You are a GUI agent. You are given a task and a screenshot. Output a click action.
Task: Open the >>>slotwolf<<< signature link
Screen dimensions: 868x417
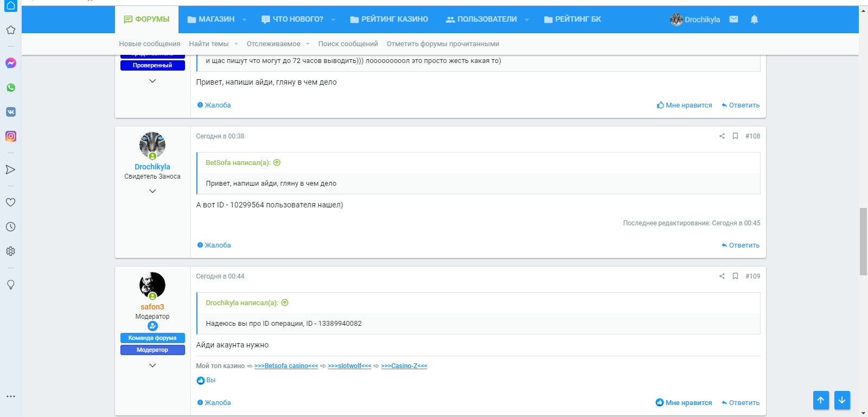[349, 366]
